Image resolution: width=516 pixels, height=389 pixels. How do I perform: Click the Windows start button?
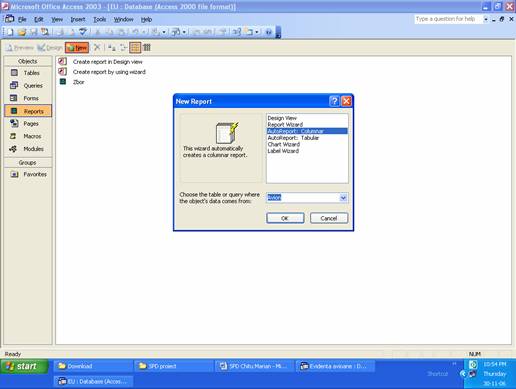(x=24, y=366)
